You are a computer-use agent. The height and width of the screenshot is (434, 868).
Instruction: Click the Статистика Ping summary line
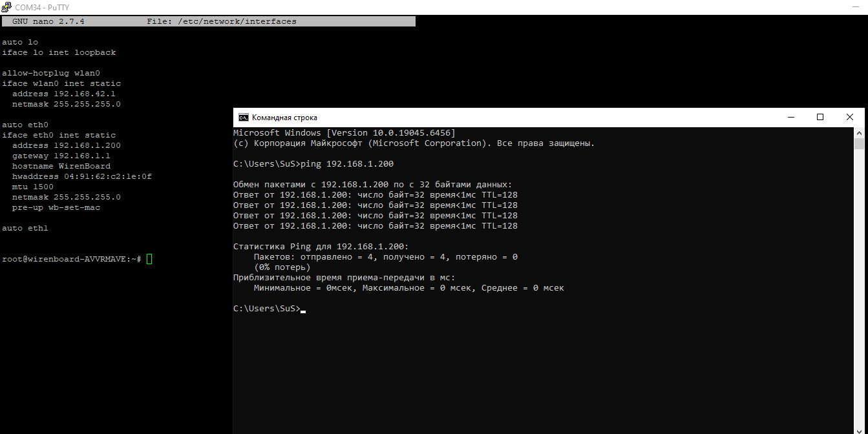pos(321,247)
